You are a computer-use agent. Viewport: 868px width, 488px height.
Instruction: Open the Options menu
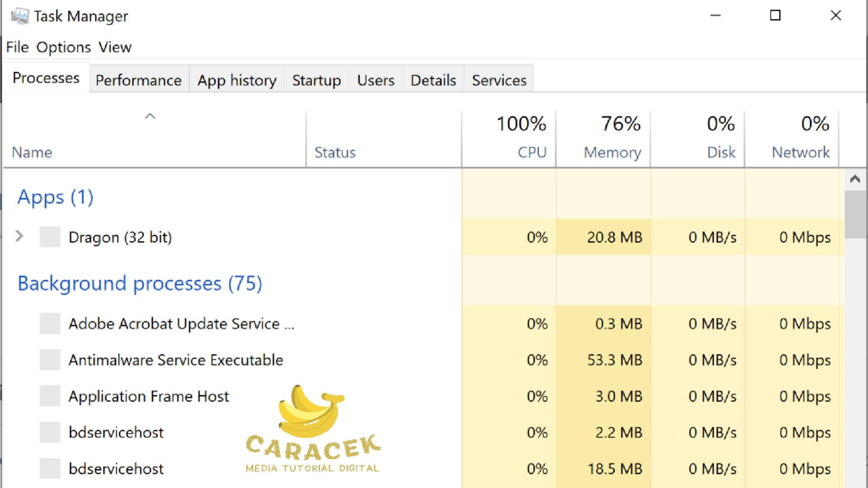click(63, 47)
